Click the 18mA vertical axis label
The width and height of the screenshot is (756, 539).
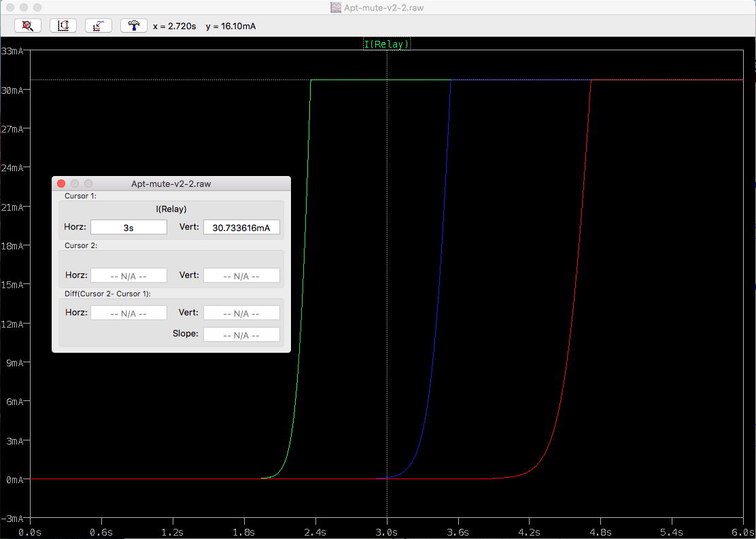point(12,246)
